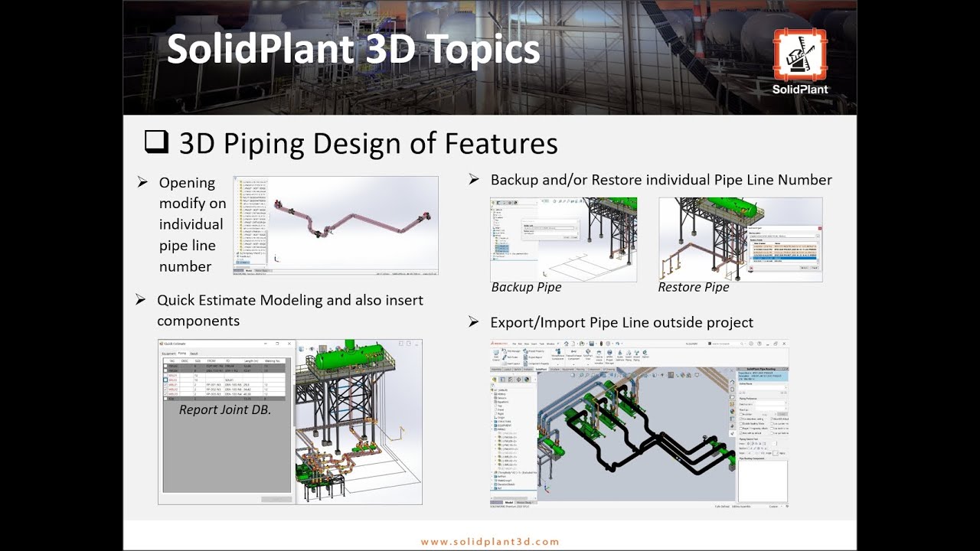Image resolution: width=980 pixels, height=551 pixels.
Task: Click the 'Report Joint DB.' caption
Action: (x=225, y=410)
